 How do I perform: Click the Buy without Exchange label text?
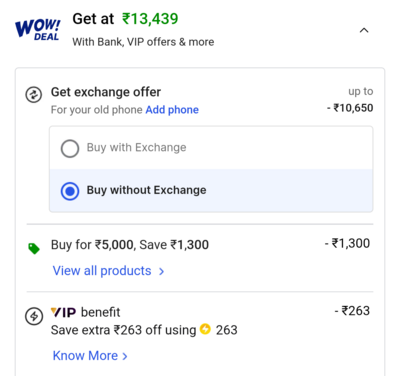point(146,190)
